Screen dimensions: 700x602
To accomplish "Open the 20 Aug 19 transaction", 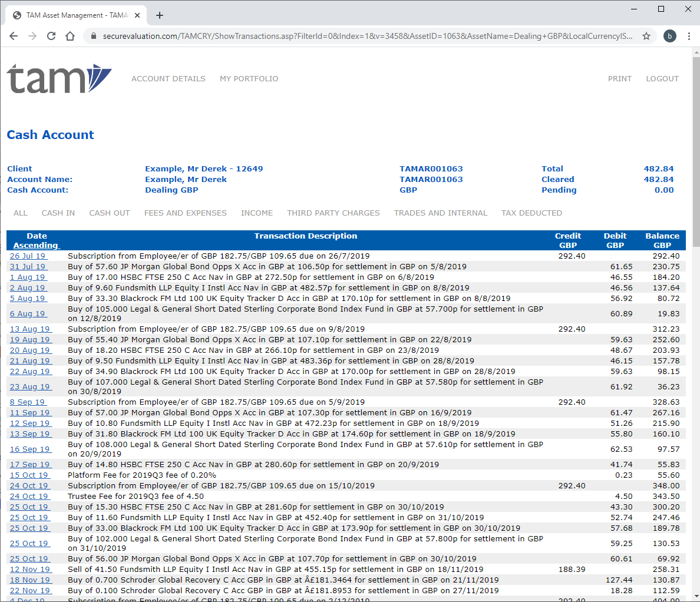I will pyautogui.click(x=31, y=350).
